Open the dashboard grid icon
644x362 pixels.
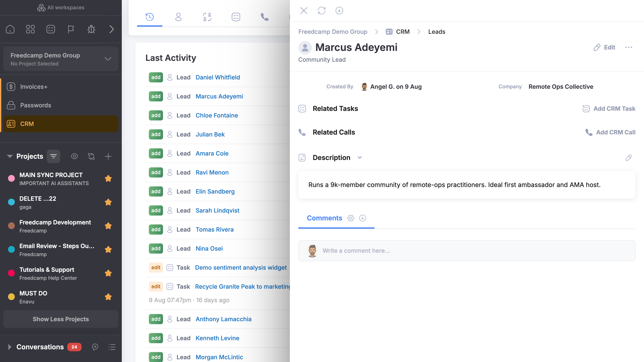point(30,29)
